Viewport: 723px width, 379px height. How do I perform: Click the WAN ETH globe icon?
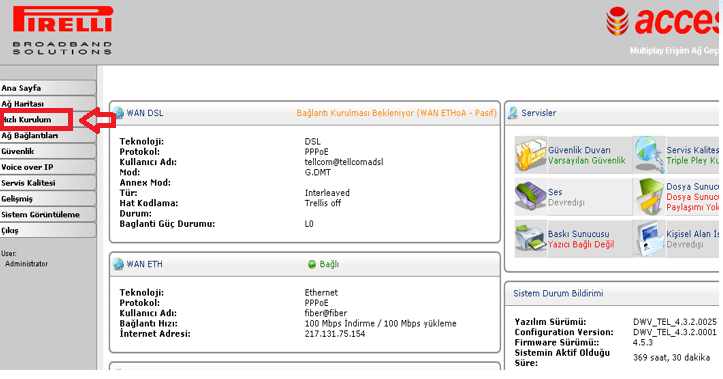pos(118,264)
